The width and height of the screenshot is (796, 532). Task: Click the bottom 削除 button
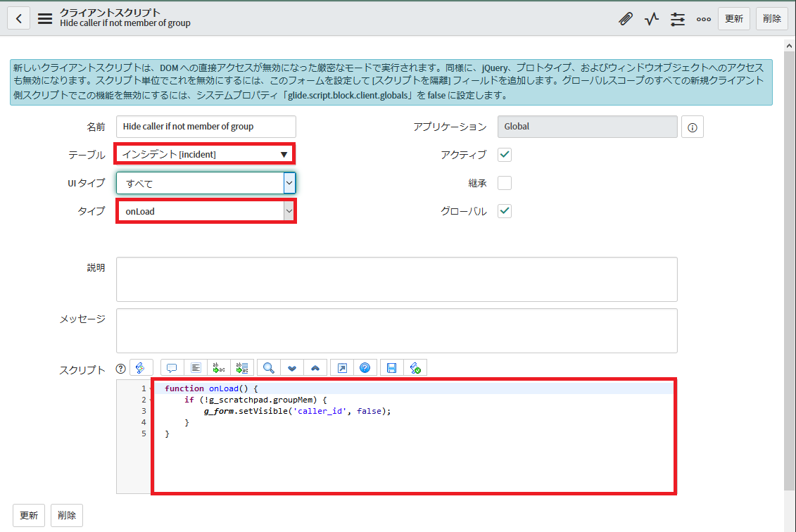pyautogui.click(x=66, y=515)
